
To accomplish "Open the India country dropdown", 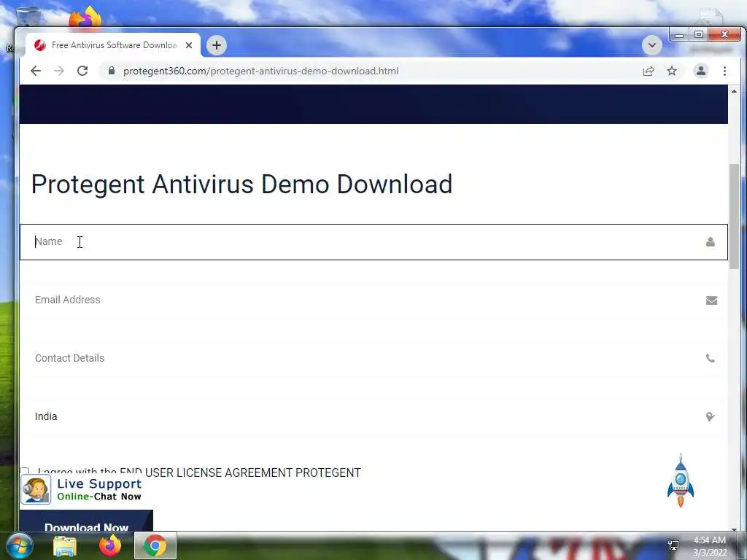I will (373, 416).
